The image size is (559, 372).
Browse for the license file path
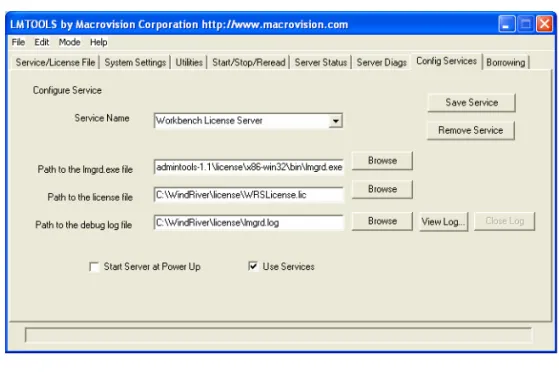[382, 189]
